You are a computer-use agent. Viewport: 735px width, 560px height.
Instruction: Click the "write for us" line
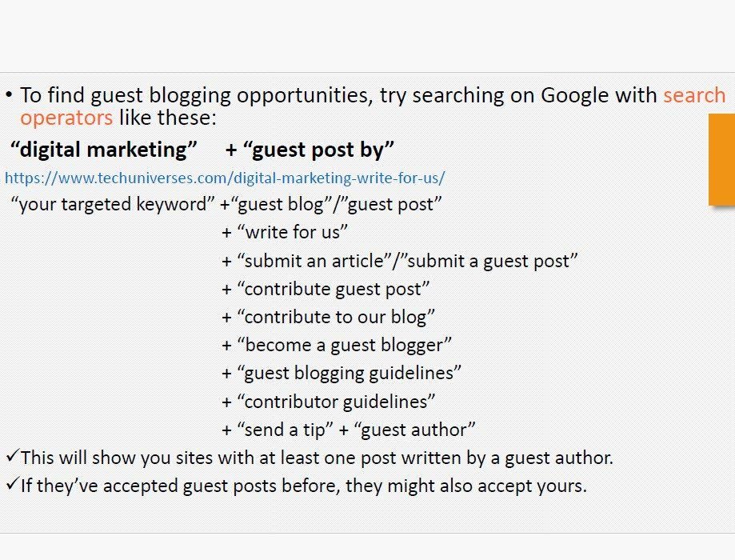point(285,232)
